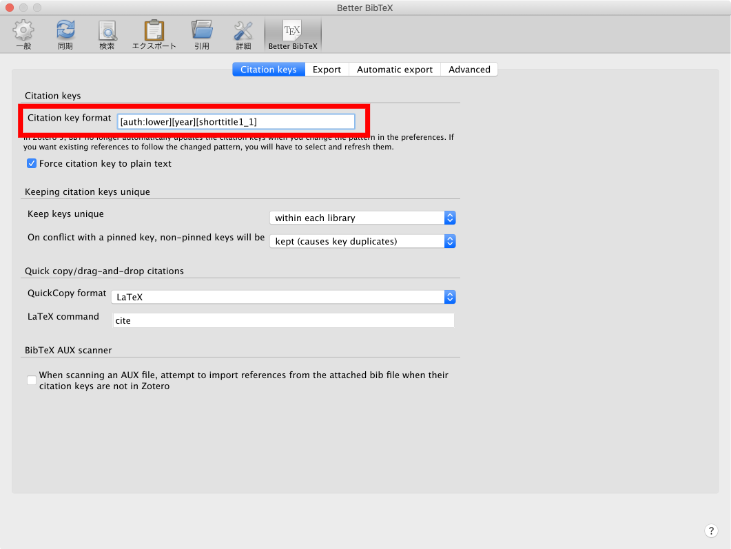The image size is (731, 549).
Task: Open the pinned key conflict dropdown
Action: tap(363, 241)
